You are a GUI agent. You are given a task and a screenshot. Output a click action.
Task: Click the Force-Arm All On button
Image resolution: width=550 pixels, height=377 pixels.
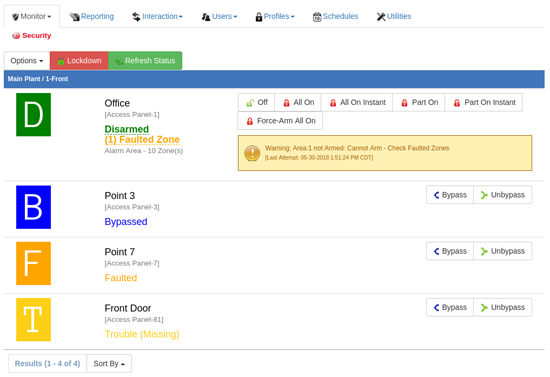coord(280,121)
